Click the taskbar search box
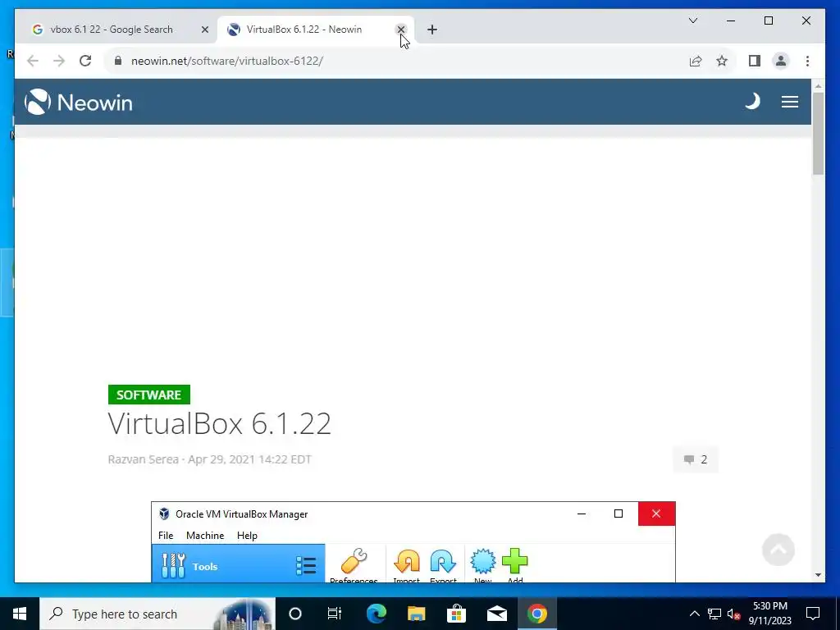 click(157, 614)
